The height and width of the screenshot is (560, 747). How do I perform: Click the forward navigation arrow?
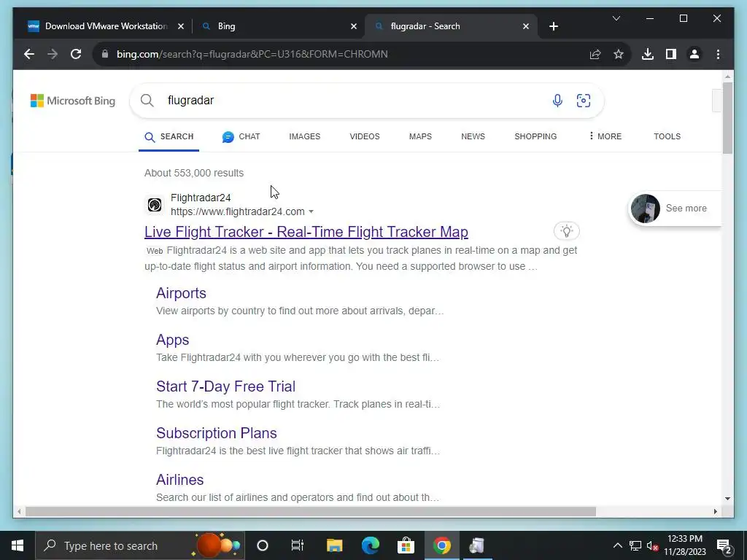point(53,54)
